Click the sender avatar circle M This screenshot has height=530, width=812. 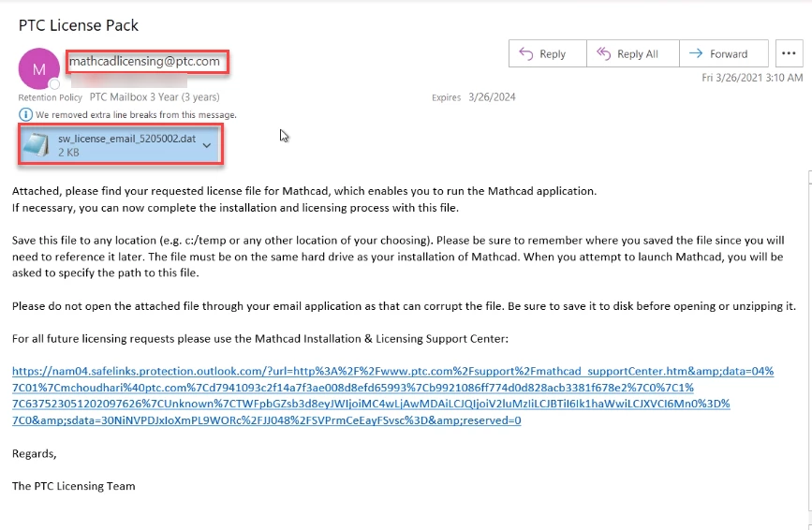point(38,69)
